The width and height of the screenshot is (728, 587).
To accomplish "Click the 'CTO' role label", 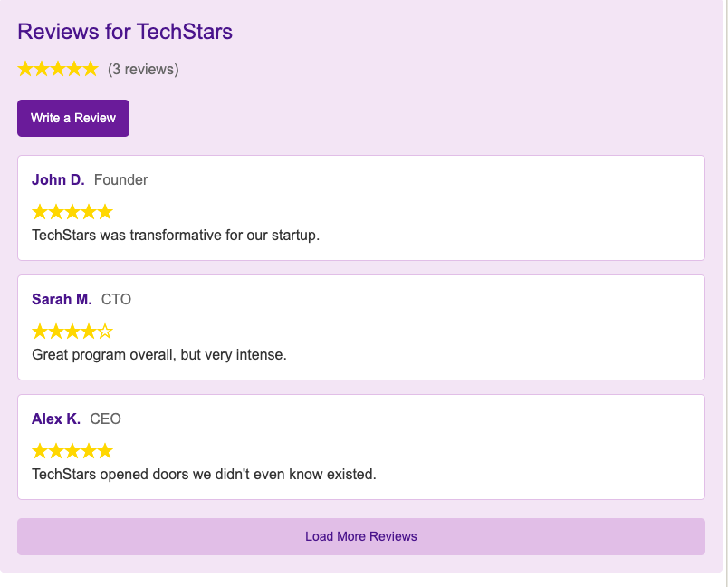I will pyautogui.click(x=116, y=299).
